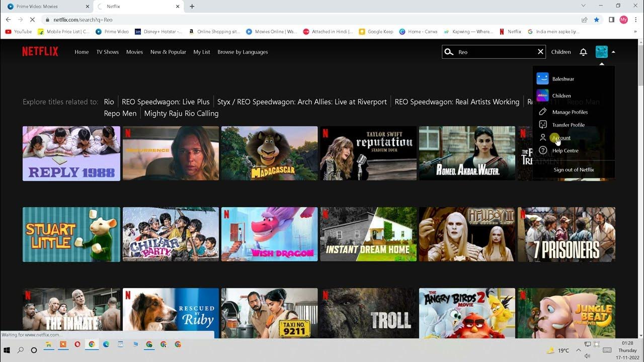644x362 pixels.
Task: Click the bookmark star icon
Action: (597, 20)
